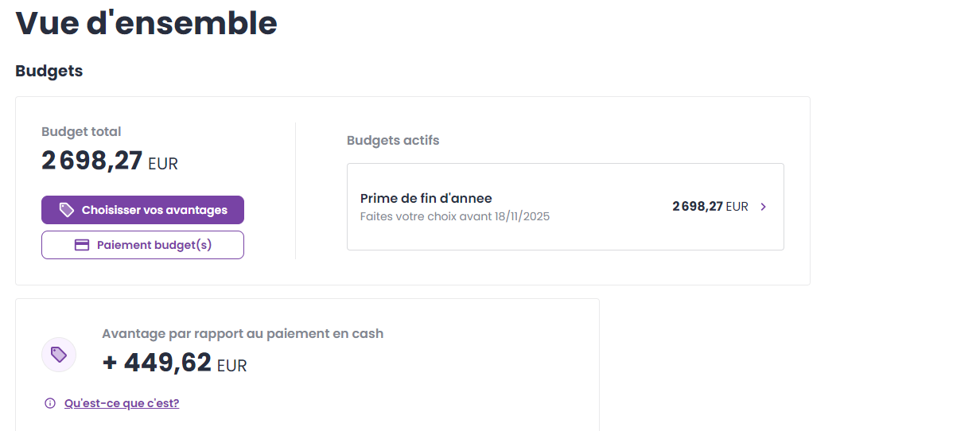This screenshot has width=980, height=431.
Task: Click the tag icon in Choisisser button
Action: pos(67,210)
